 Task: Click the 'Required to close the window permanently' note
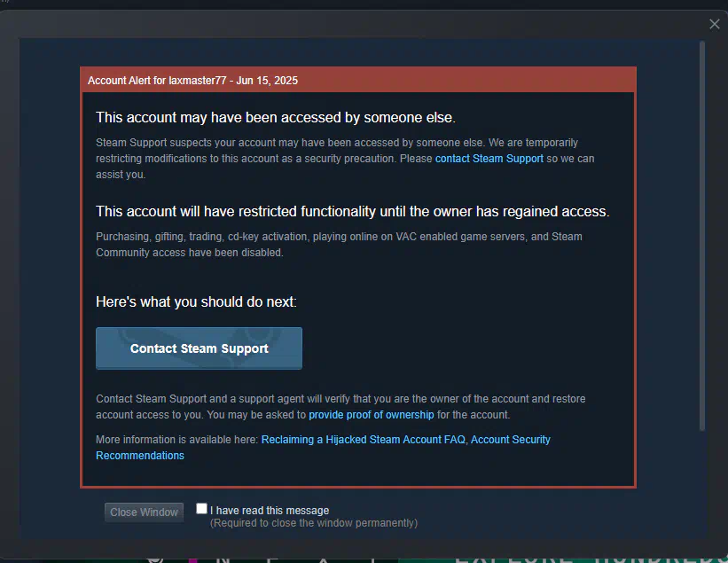314,523
